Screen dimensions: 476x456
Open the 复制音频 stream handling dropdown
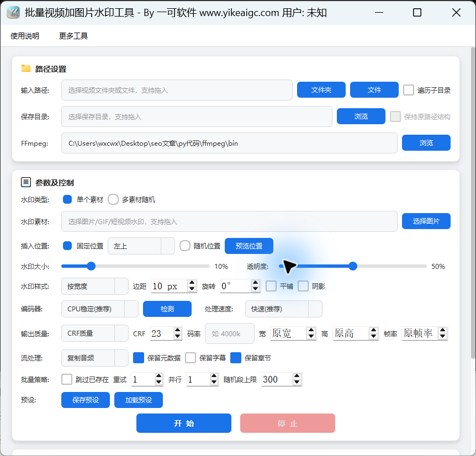(x=95, y=358)
